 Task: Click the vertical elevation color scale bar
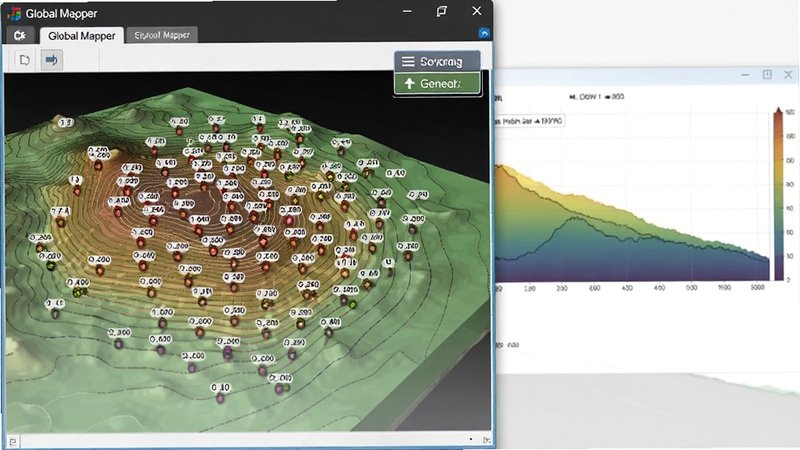coord(778,194)
